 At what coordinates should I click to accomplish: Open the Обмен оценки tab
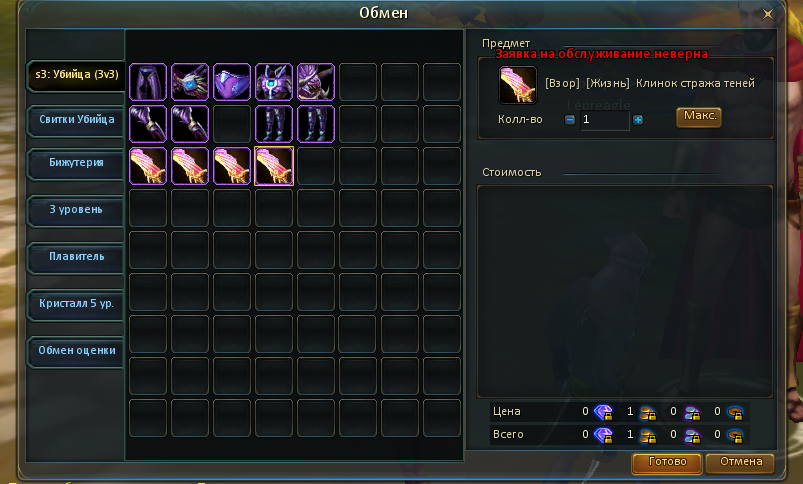pyautogui.click(x=76, y=351)
